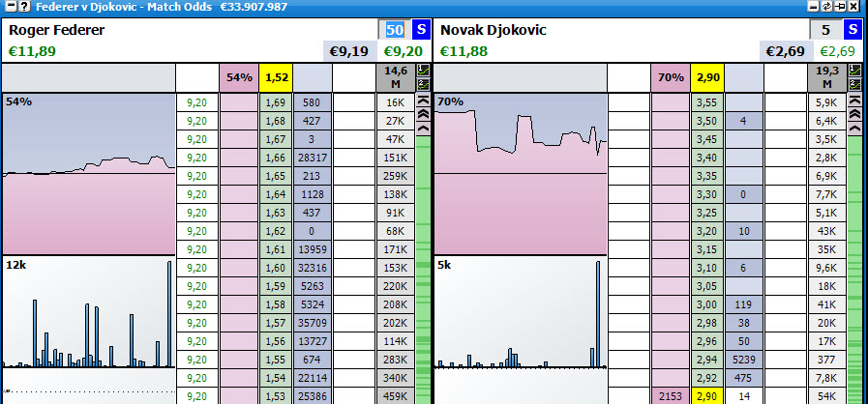Move Djokovic ladder up with single chevron
Screen dimensions: 868x404
pos(854,129)
